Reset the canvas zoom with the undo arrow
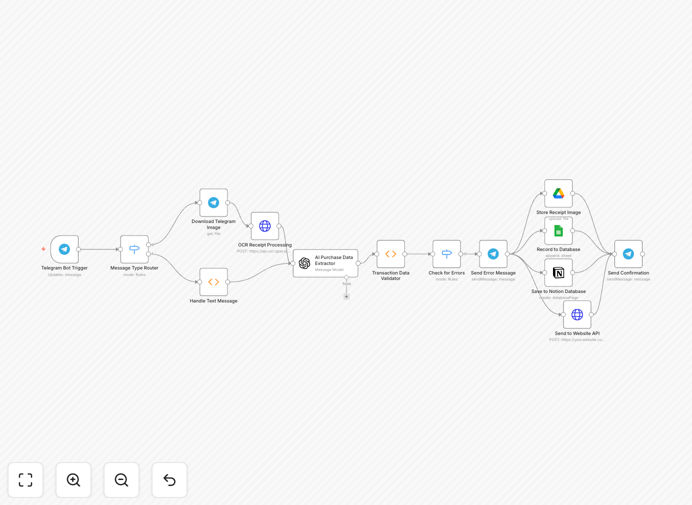This screenshot has height=505, width=692. pos(169,480)
